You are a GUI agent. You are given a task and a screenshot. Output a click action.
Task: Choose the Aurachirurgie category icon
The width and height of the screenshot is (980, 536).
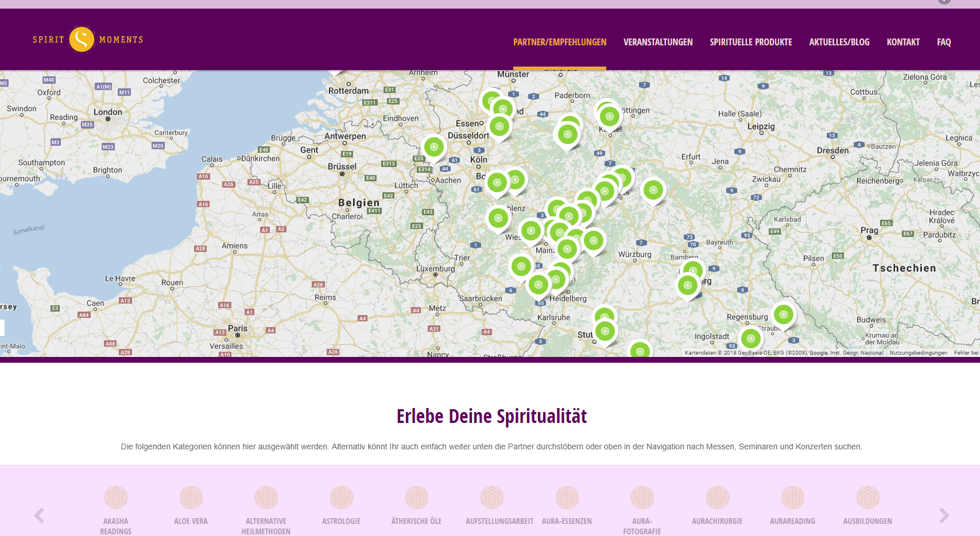[718, 498]
